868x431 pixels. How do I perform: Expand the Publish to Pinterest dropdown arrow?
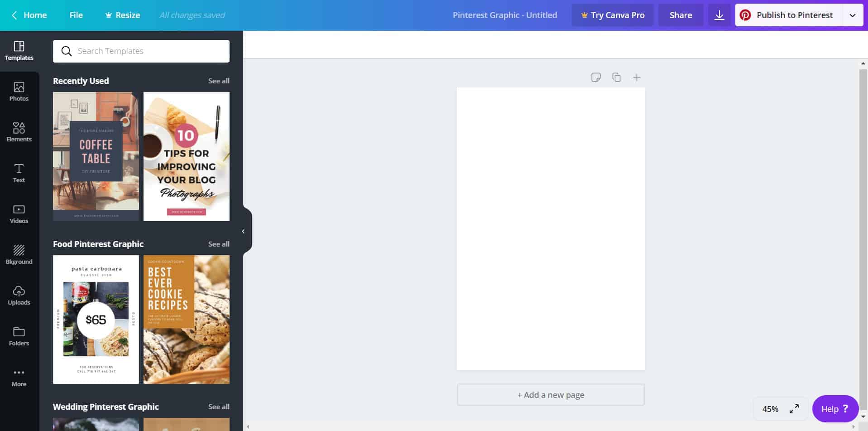pos(852,15)
